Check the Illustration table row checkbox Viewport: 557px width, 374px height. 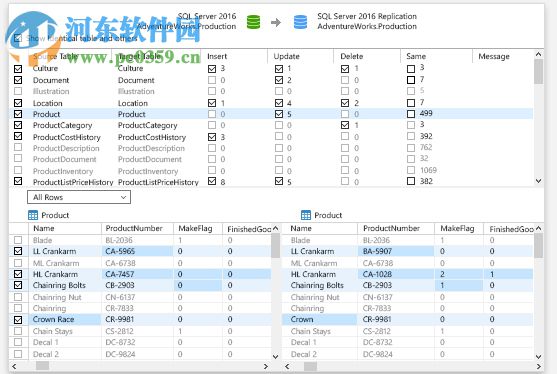(18, 91)
